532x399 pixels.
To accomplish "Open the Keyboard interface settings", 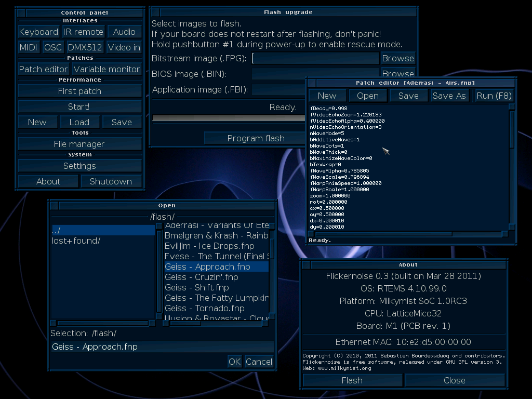I will click(x=38, y=32).
